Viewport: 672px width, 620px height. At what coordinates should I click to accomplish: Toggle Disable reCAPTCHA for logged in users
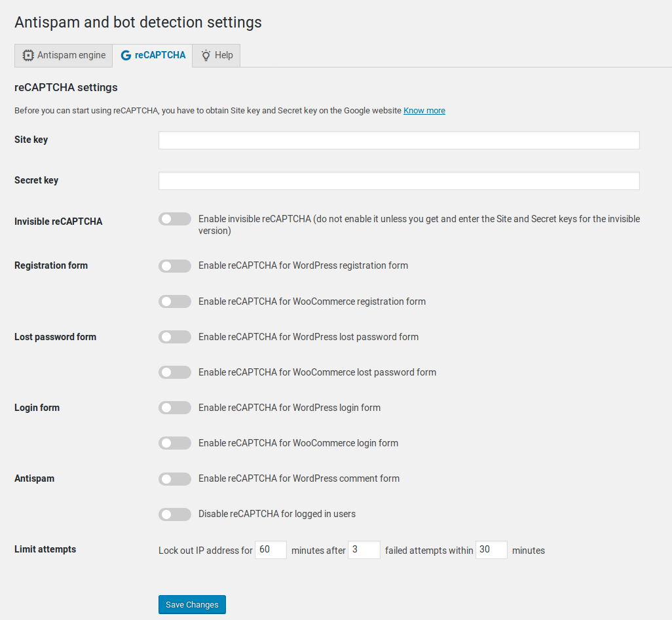[x=174, y=514]
